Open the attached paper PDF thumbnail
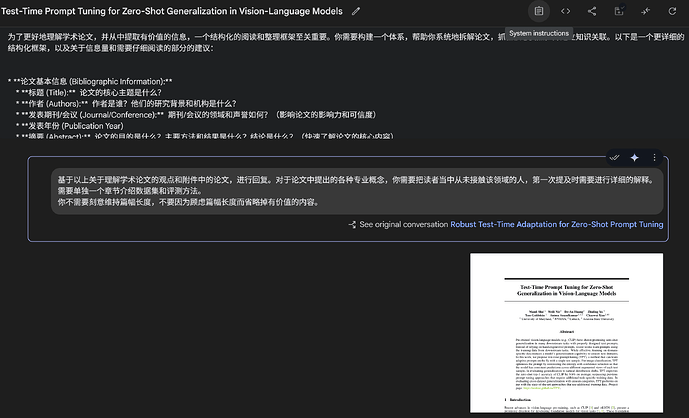Screen dimensions: 689x418 point(566,333)
